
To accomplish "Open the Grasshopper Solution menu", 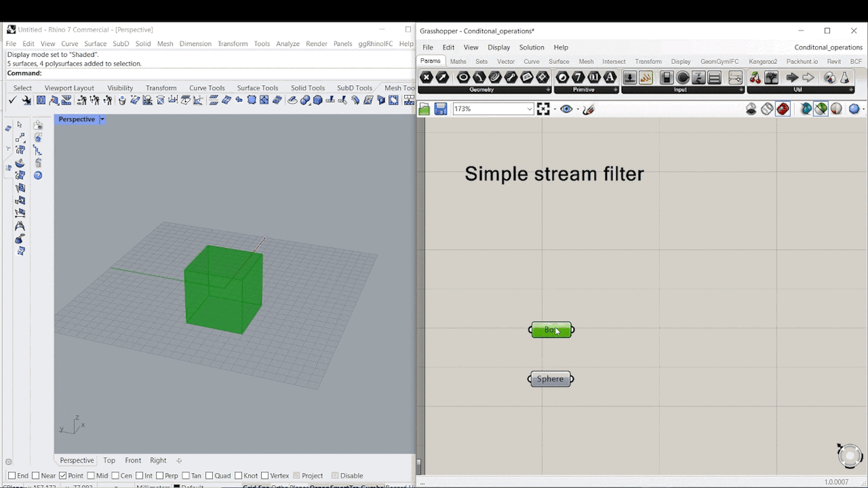I will pos(532,47).
